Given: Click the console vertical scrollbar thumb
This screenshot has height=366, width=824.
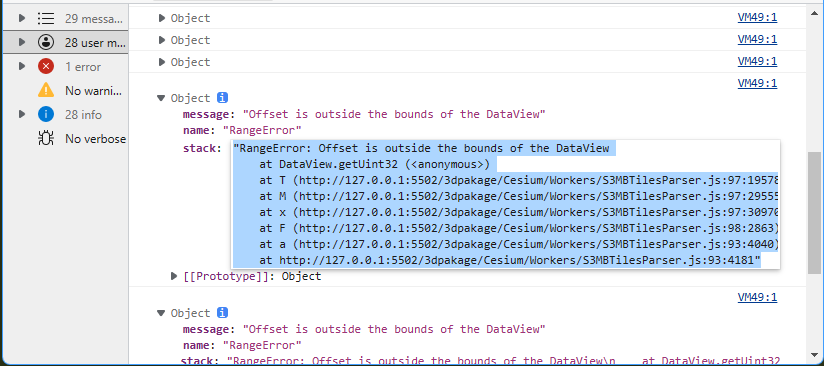Looking at the screenshot, I should 813,213.
